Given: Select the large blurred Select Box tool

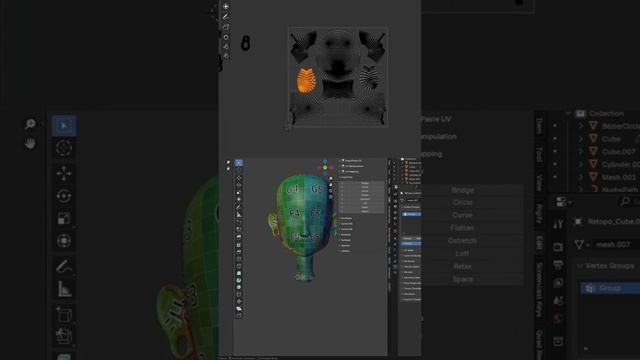Looking at the screenshot, I should 64,126.
